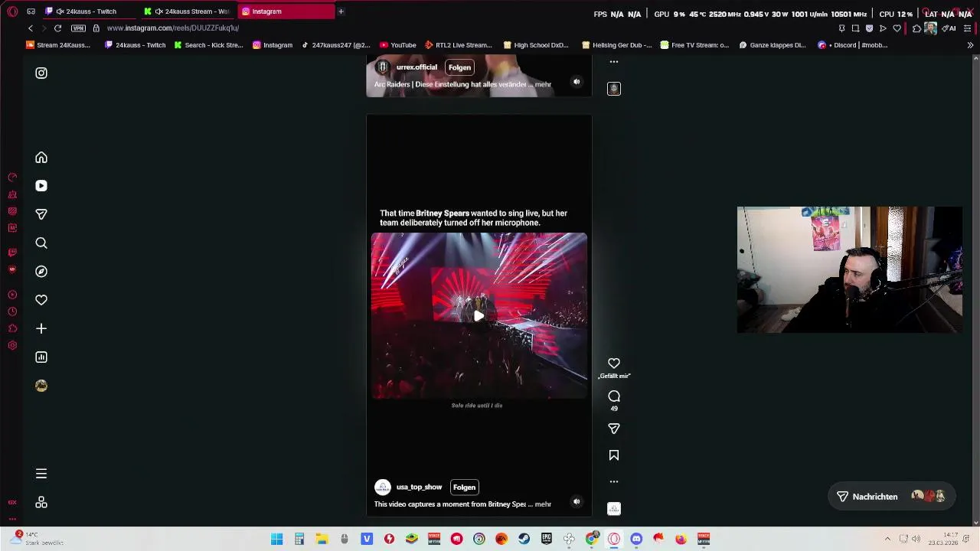Open Opera snapshot tool in toolbar
The width and height of the screenshot is (980, 551).
(x=855, y=28)
